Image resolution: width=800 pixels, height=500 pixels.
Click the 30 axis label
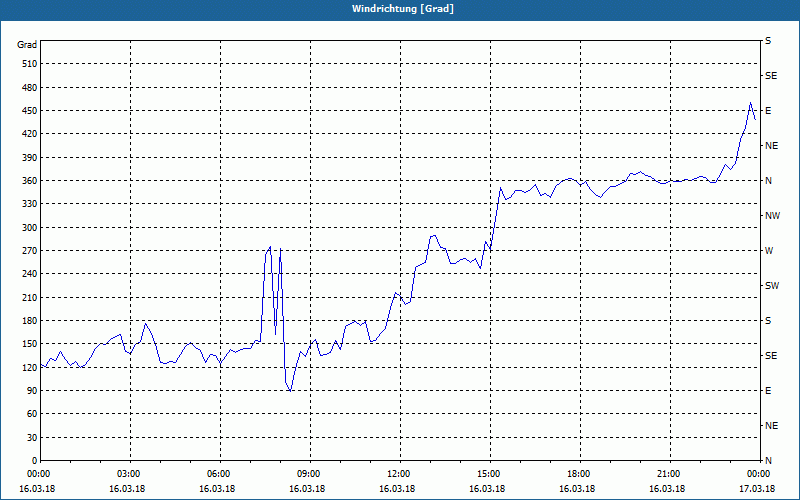coord(32,438)
